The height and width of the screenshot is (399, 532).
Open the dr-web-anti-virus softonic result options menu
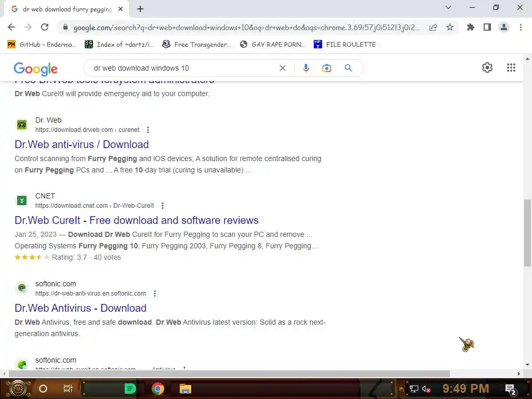coord(155,294)
